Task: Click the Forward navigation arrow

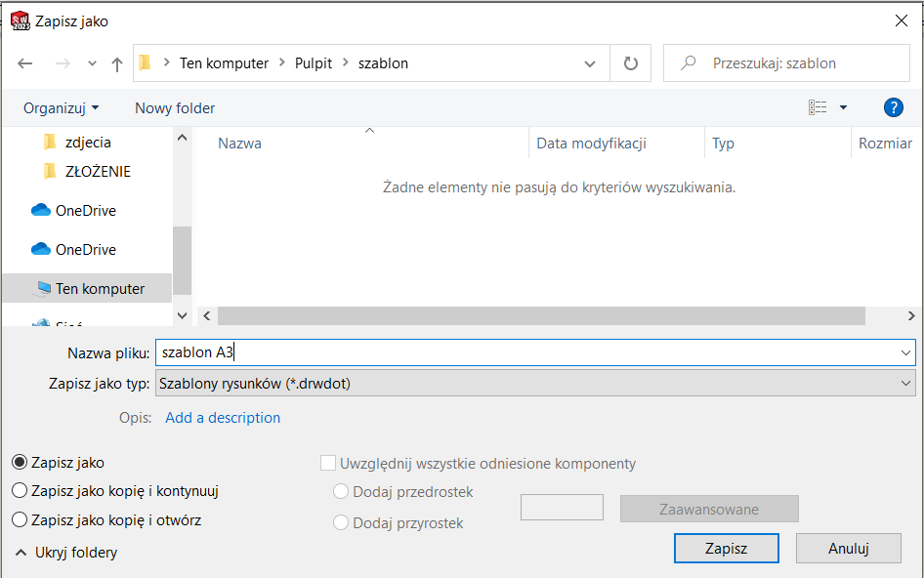Action: click(63, 63)
